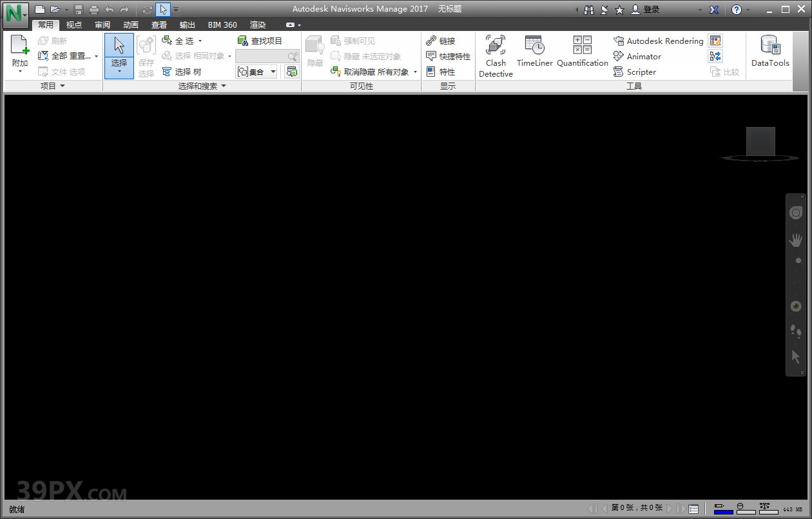Click Find Items (查找项目) button
The width and height of the screenshot is (812, 519).
pos(260,41)
